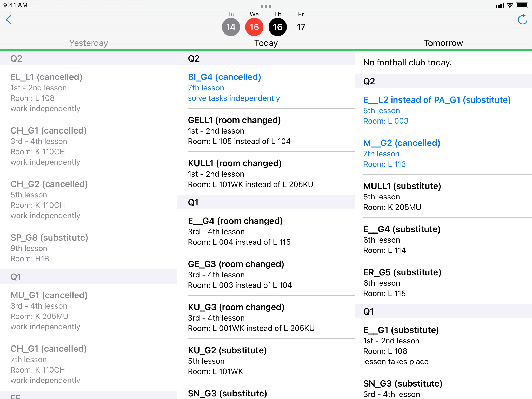This screenshot has height=399, width=532.
Task: Open the BI_G4 (cancelled) entry
Action: (x=266, y=87)
